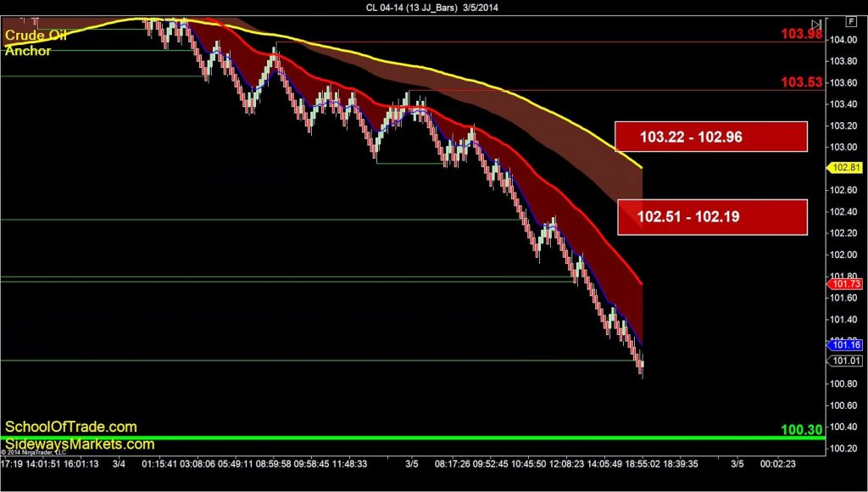Click the 12:08:23 time axis label

(x=566, y=463)
